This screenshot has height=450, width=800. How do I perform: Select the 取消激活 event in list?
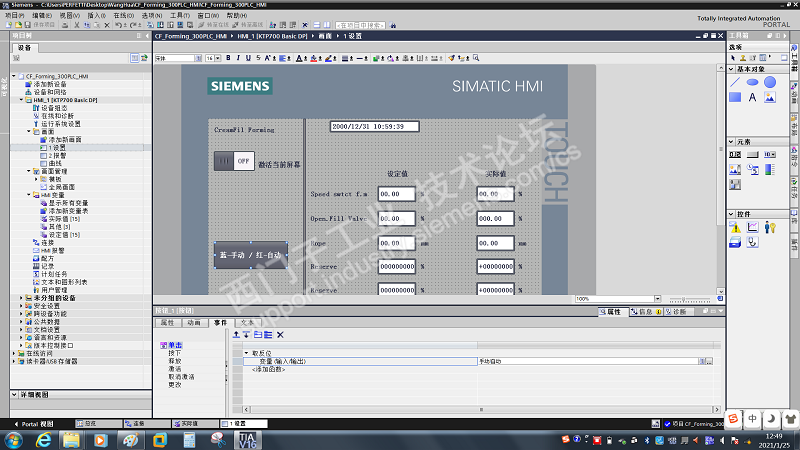click(x=181, y=377)
